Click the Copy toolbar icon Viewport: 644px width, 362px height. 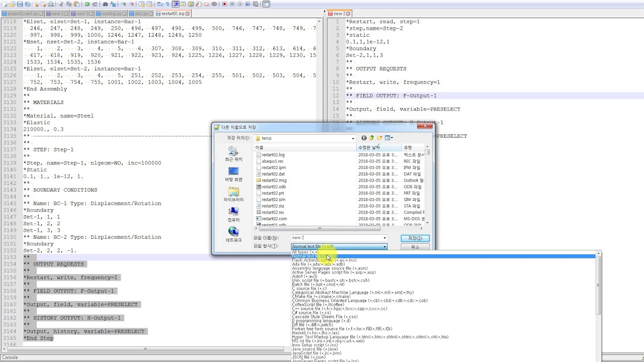click(69, 4)
